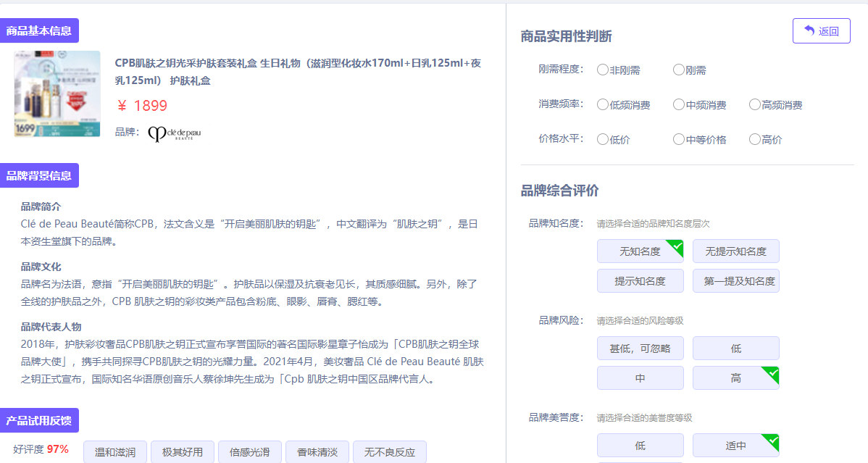Set brand reputation to 低
This screenshot has height=463, width=868.
(640, 446)
